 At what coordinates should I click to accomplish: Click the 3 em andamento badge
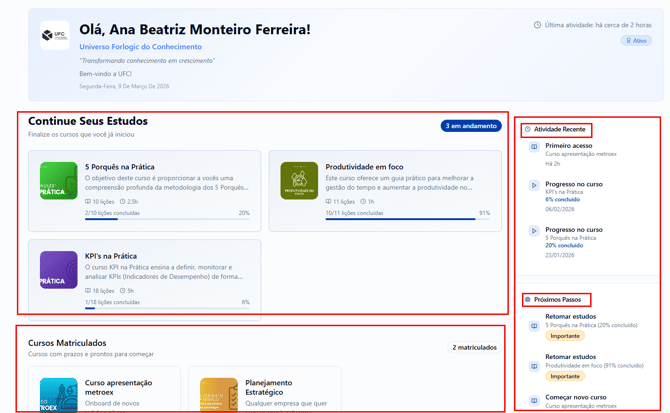(471, 126)
